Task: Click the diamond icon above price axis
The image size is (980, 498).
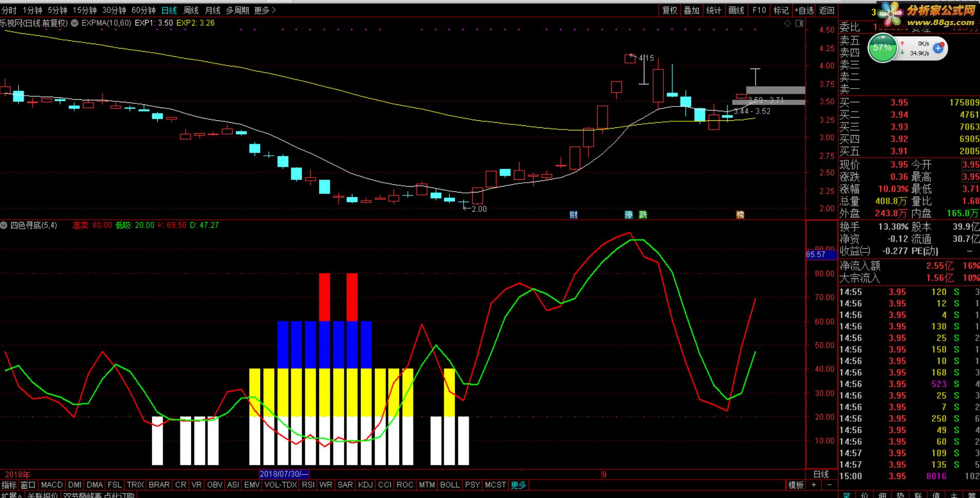Action: pos(788,24)
